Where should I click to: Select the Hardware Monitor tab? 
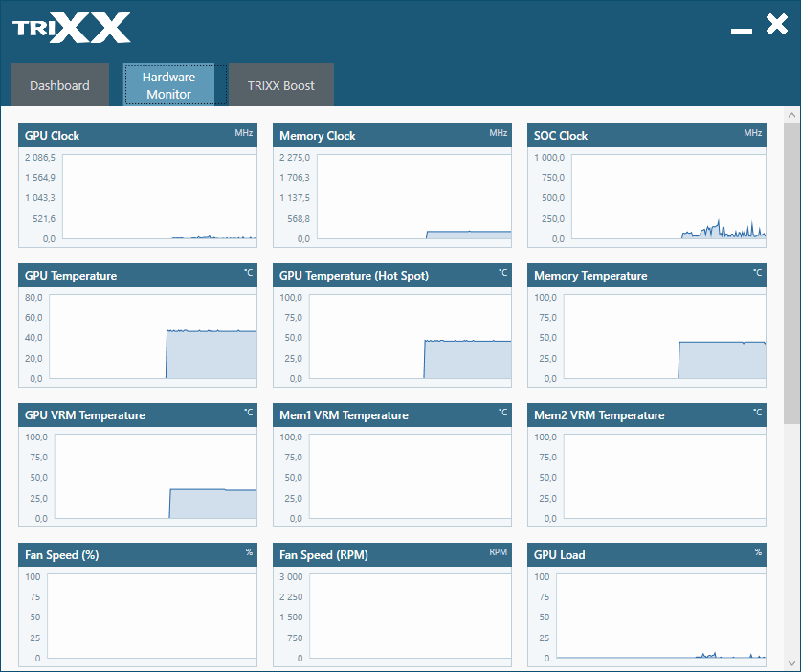tap(168, 85)
